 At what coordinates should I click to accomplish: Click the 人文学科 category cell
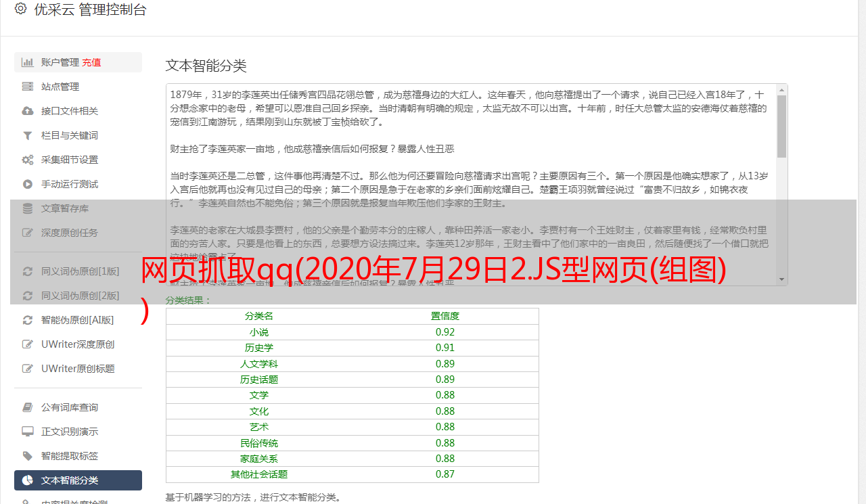pyautogui.click(x=259, y=364)
